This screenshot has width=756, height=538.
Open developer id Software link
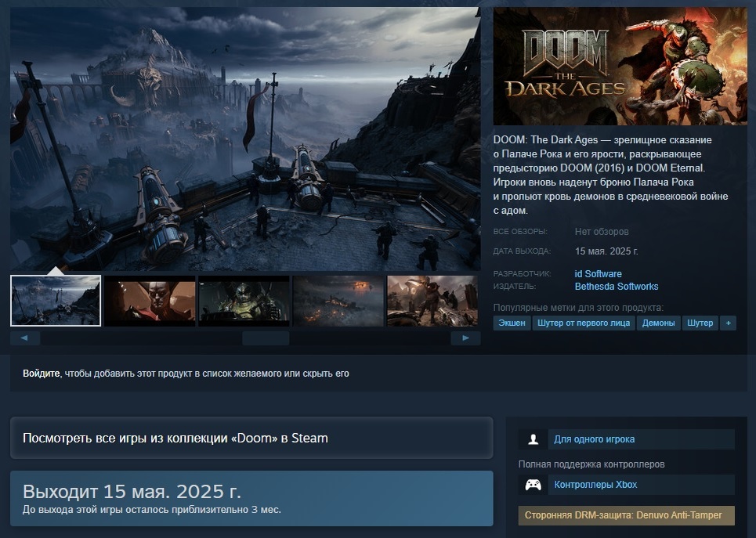[598, 274]
